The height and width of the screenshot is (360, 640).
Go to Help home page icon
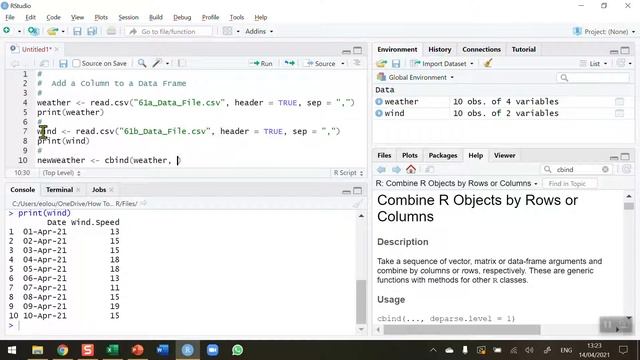[x=411, y=169]
